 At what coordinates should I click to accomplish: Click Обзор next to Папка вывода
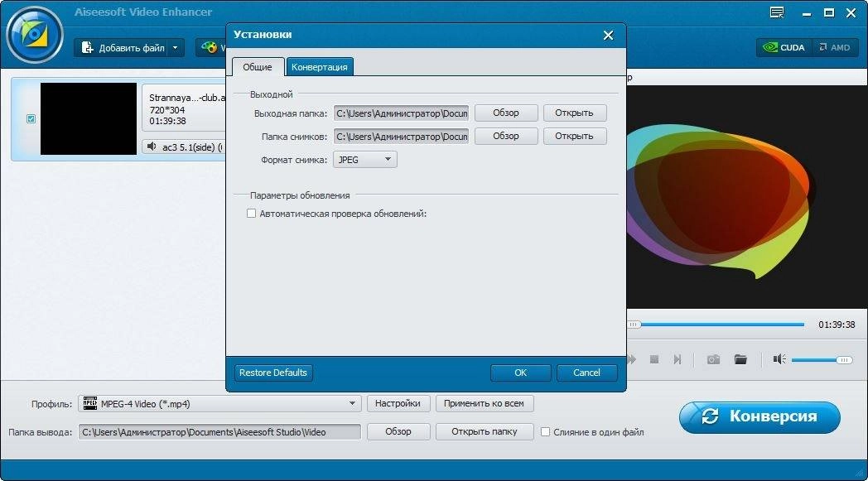click(398, 431)
